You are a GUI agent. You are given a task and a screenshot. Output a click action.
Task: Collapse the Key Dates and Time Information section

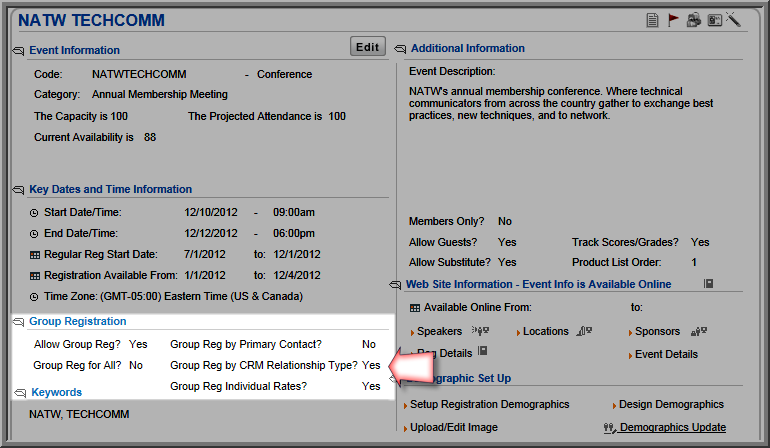click(18, 190)
